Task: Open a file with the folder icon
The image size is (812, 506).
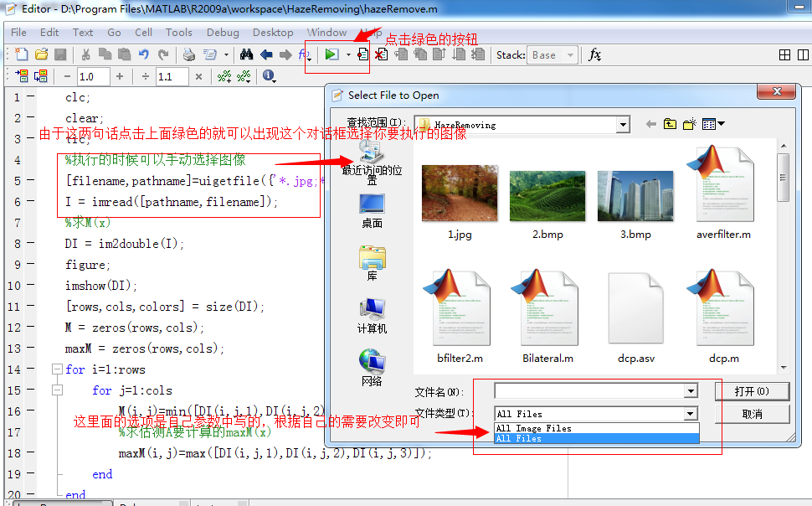Action: [41, 54]
